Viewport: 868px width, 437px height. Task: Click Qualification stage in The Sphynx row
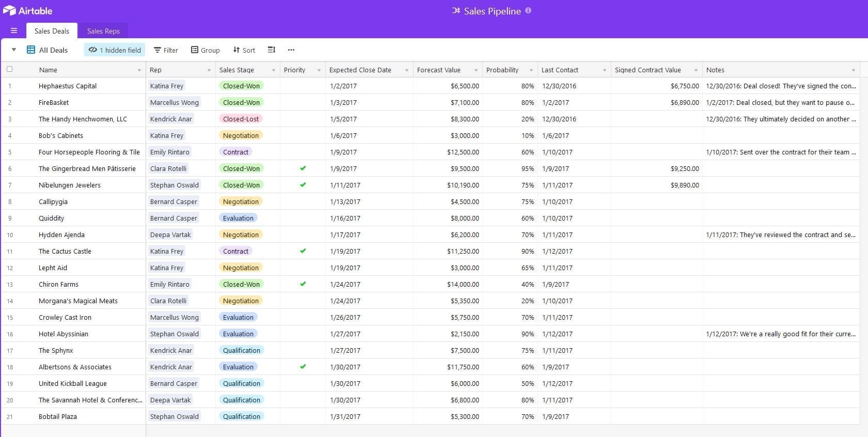(x=242, y=350)
